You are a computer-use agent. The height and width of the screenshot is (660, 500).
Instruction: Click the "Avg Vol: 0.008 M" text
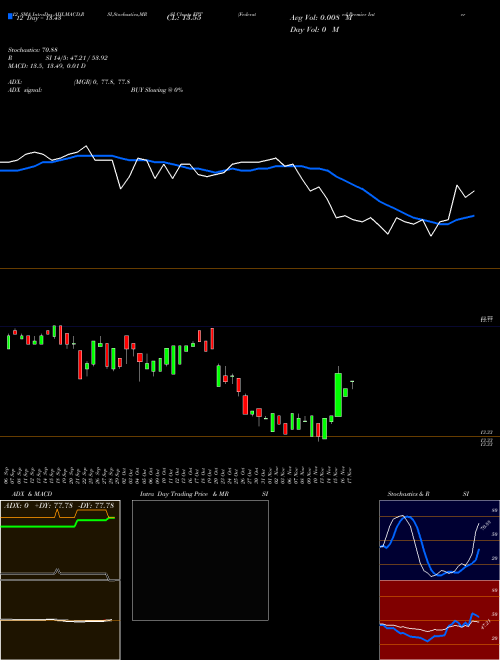point(321,18)
